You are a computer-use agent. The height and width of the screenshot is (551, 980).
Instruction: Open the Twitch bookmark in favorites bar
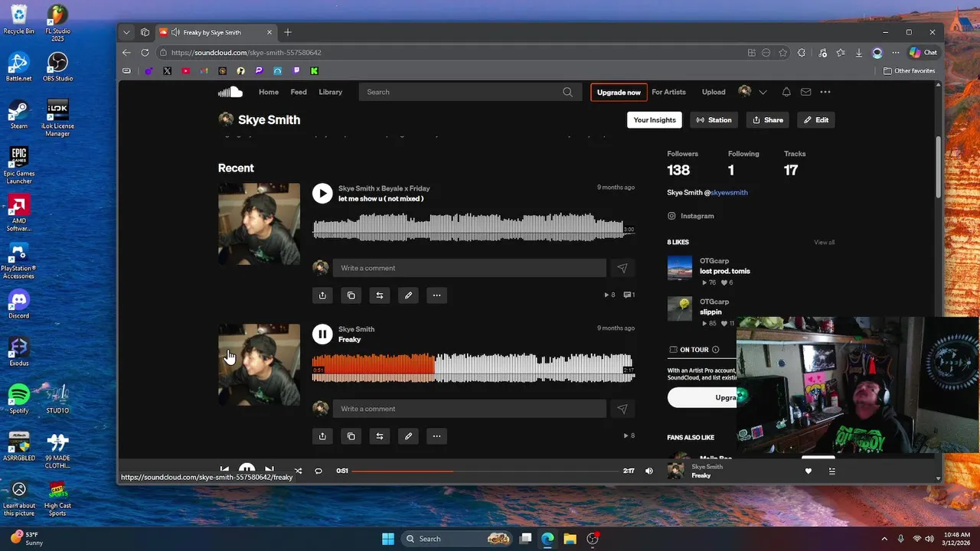296,71
